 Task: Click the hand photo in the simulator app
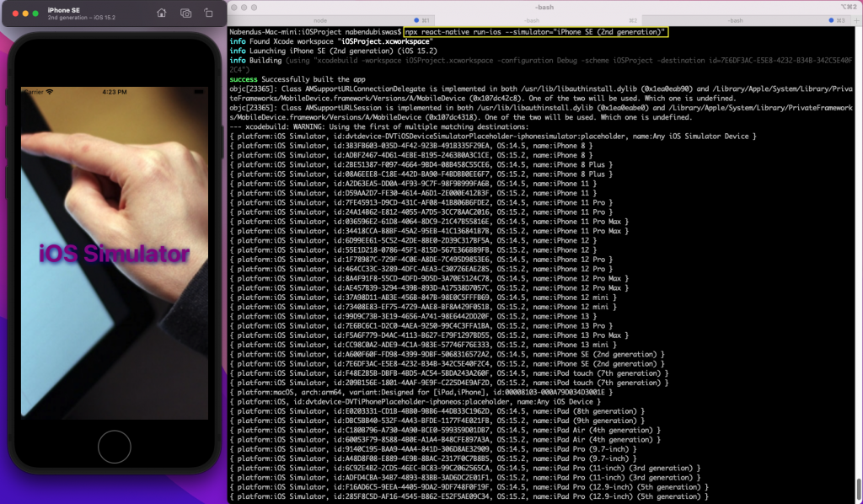coord(115,253)
